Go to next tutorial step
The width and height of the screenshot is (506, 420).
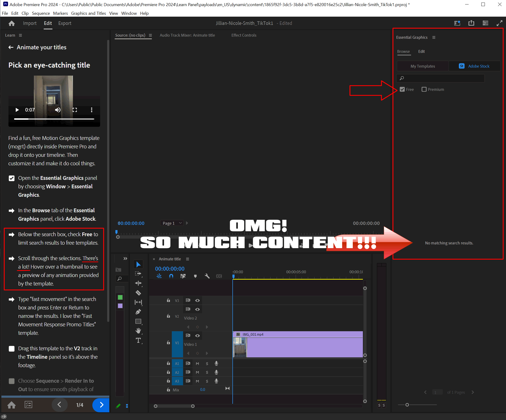[101, 405]
